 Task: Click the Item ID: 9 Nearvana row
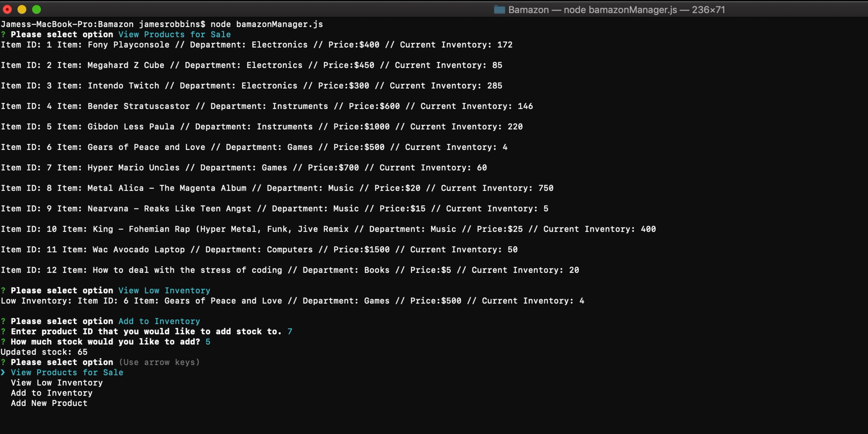(x=274, y=209)
